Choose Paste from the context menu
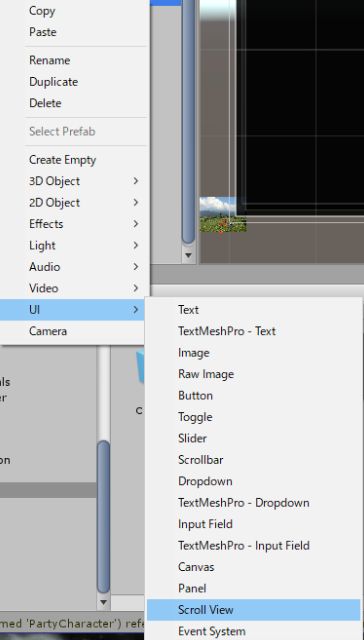The image size is (364, 640). pos(43,32)
